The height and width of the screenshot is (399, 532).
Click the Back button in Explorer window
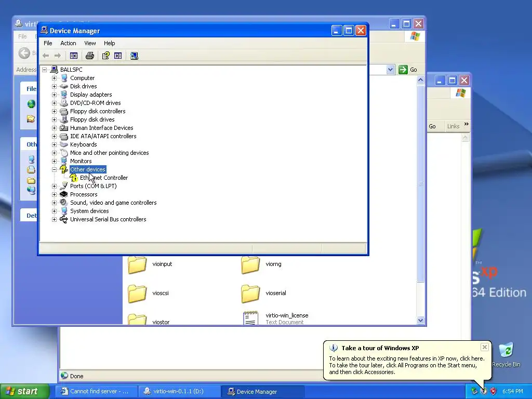click(x=24, y=53)
